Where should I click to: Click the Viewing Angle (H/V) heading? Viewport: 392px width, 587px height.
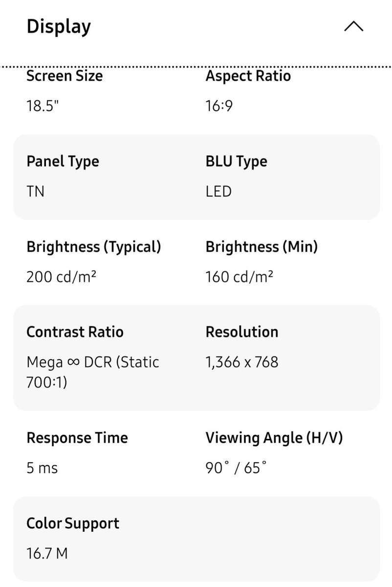(x=275, y=438)
